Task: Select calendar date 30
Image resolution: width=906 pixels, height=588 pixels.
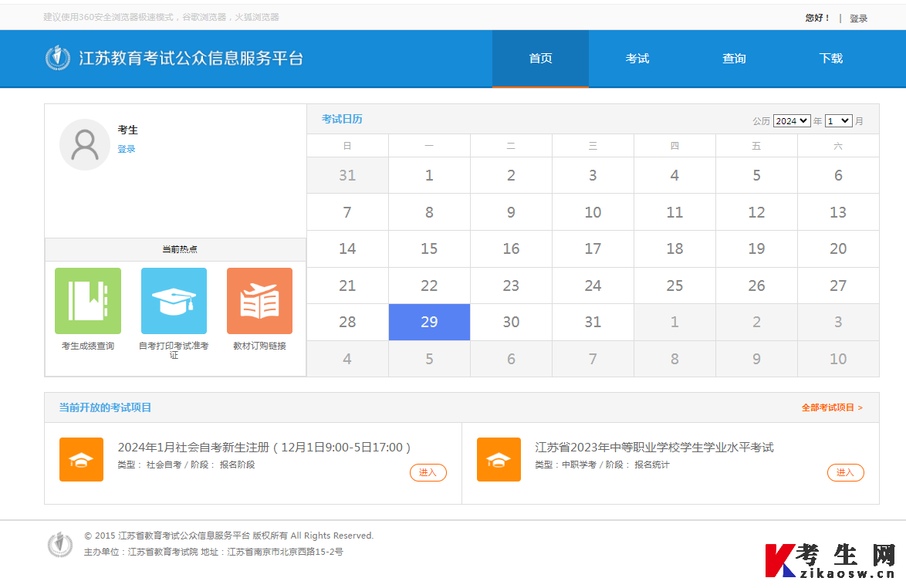Action: (x=511, y=322)
